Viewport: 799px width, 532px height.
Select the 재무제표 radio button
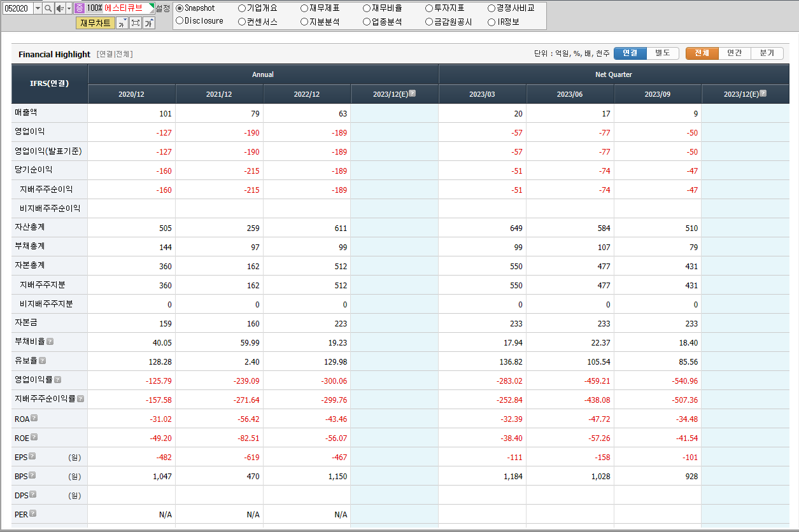(304, 8)
